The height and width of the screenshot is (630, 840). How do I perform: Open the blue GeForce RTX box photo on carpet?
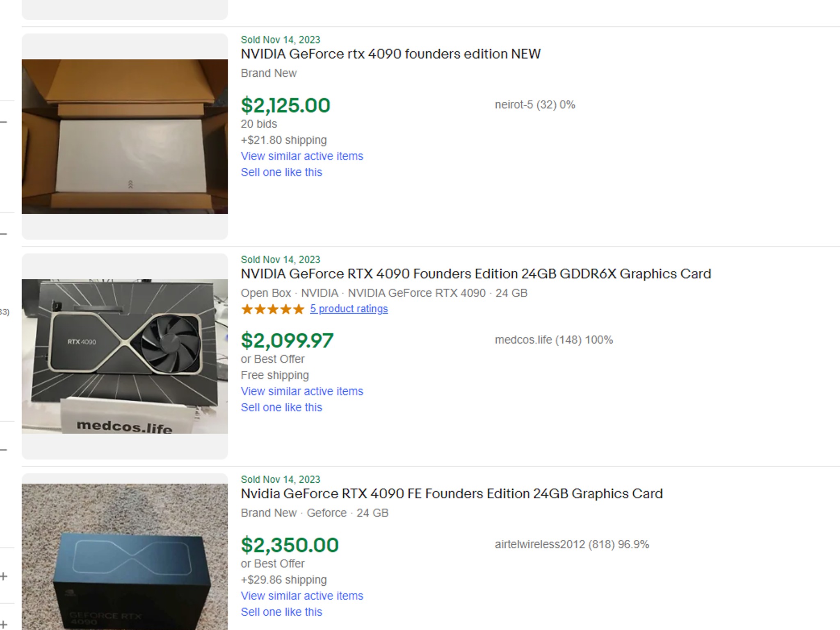pyautogui.click(x=125, y=557)
